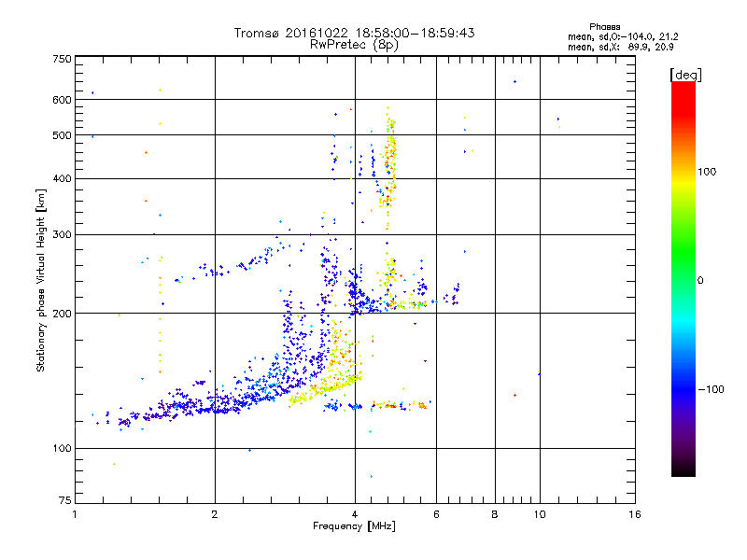Click the x-axis tick label '2'
Image resolution: width=747 pixels, height=560 pixels.
click(215, 514)
